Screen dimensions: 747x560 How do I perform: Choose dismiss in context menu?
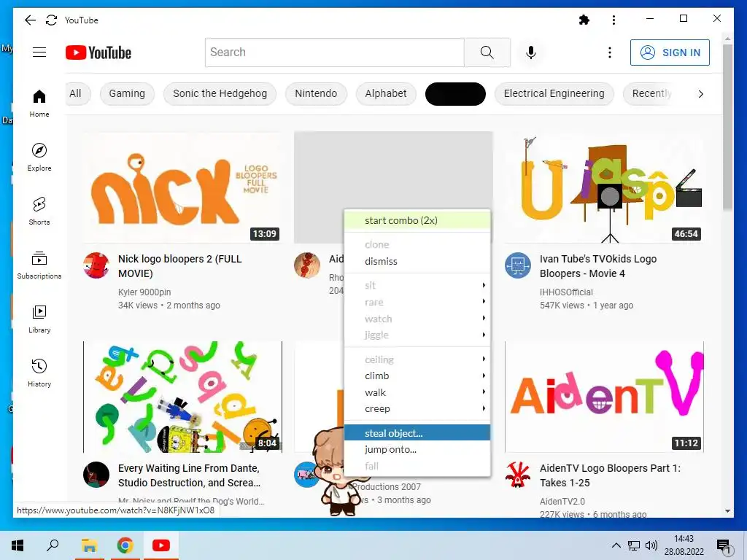click(417, 261)
